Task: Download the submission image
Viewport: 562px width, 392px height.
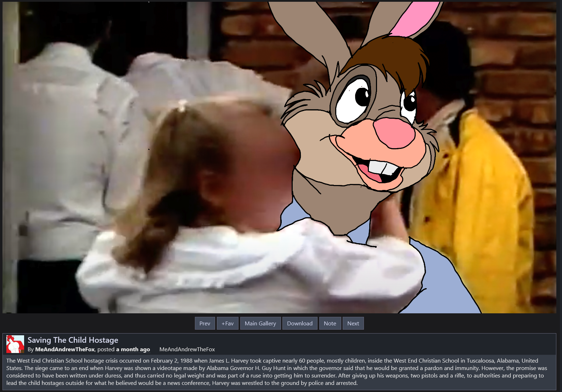Action: pyautogui.click(x=300, y=323)
